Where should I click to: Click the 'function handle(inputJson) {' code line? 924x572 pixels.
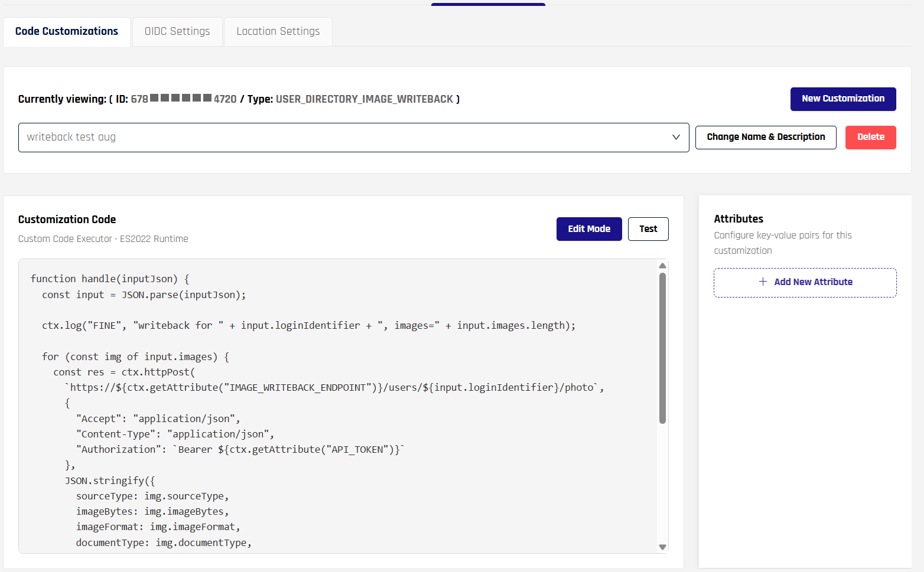[x=110, y=279]
